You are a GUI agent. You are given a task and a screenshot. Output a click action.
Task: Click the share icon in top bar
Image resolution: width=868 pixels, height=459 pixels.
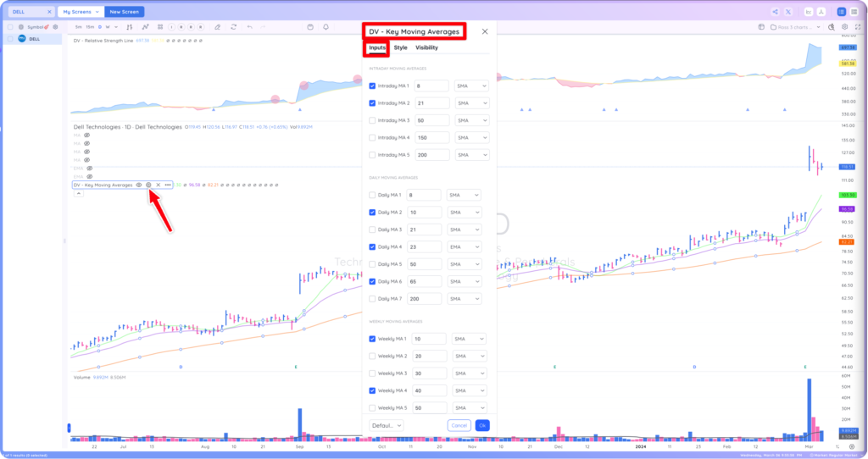(775, 12)
